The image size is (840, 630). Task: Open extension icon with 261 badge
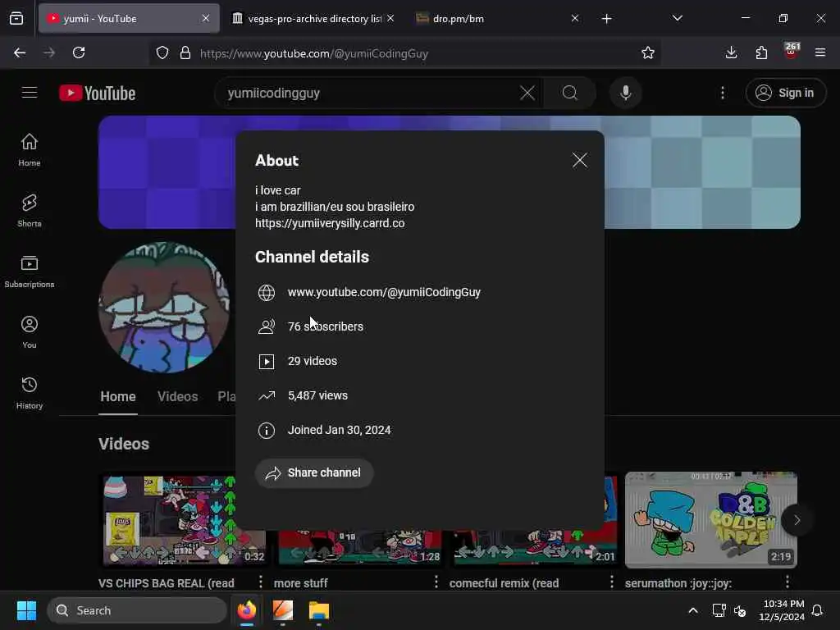pos(792,52)
